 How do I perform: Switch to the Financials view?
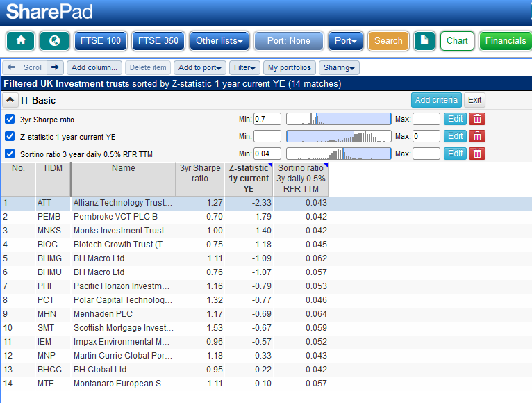pyautogui.click(x=505, y=41)
